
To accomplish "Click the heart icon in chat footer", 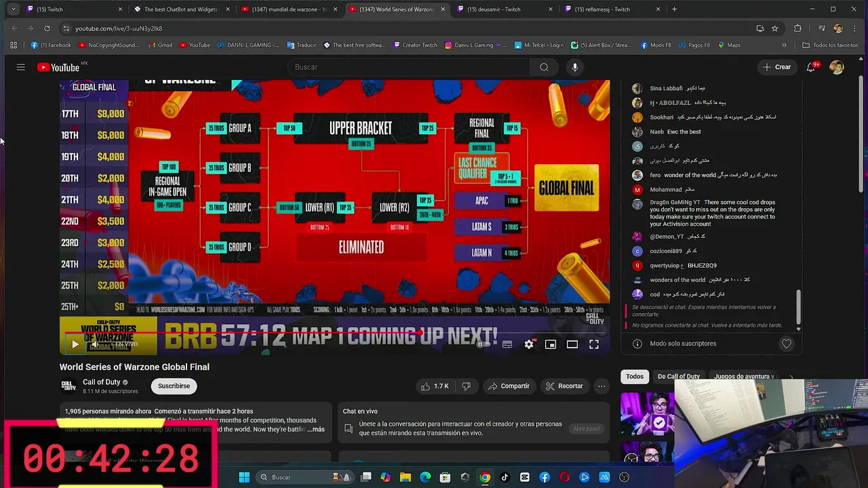I will (x=787, y=344).
